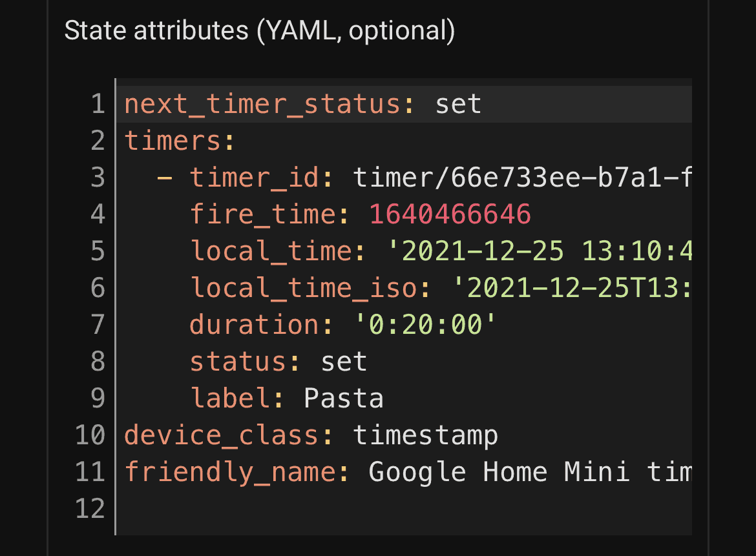The image size is (756, 556).
Task: Click the status: set line
Action: point(278,361)
